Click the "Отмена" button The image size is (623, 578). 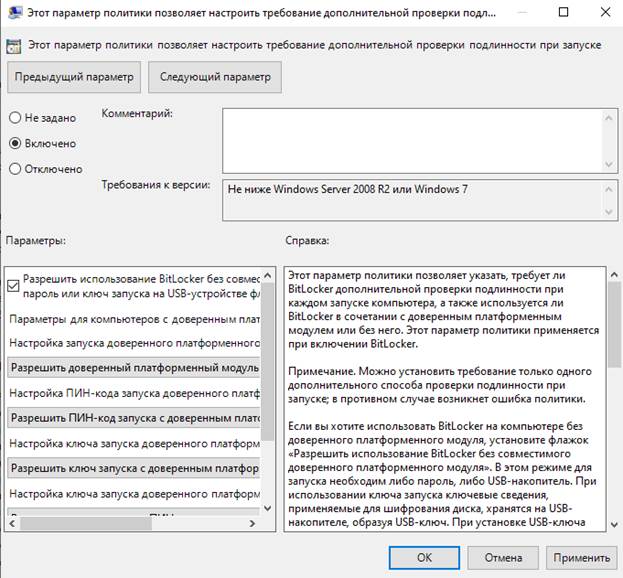point(504,556)
